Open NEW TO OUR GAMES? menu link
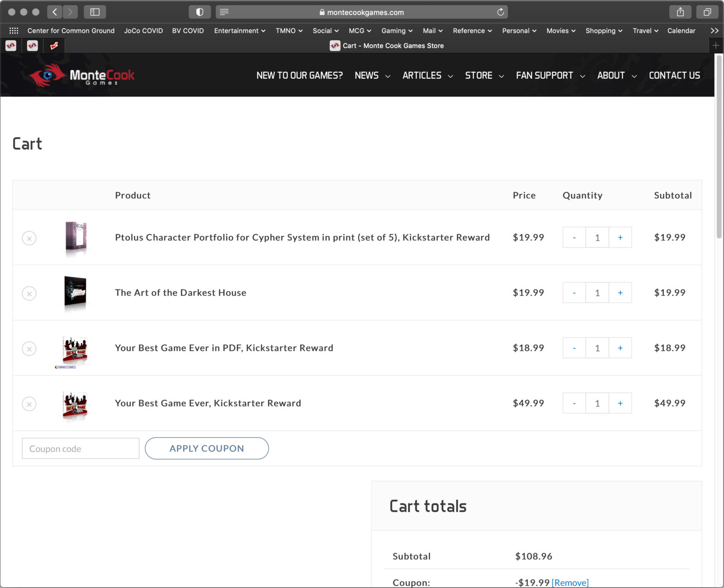Viewport: 724px width, 588px height. coord(300,76)
